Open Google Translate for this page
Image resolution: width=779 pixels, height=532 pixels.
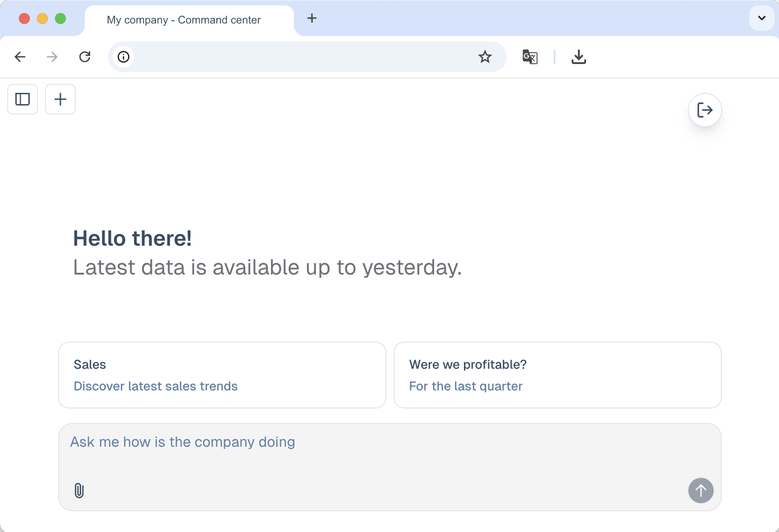(530, 57)
